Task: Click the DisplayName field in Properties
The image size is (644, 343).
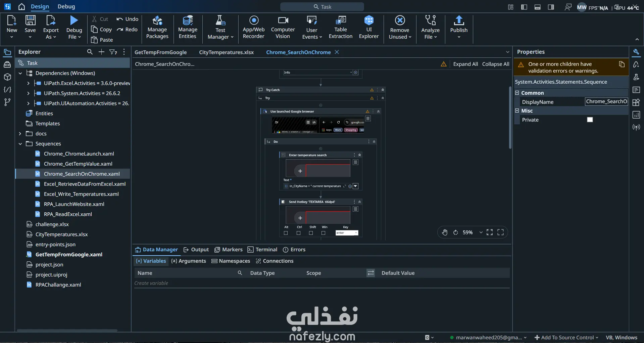Action: [606, 102]
